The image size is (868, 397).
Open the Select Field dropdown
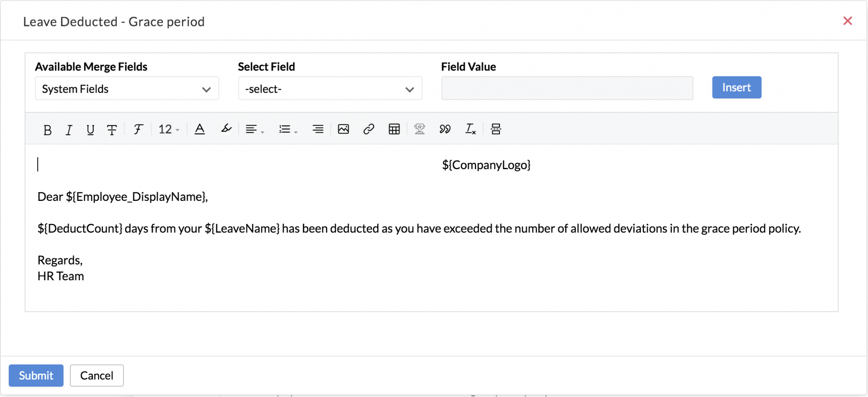329,89
